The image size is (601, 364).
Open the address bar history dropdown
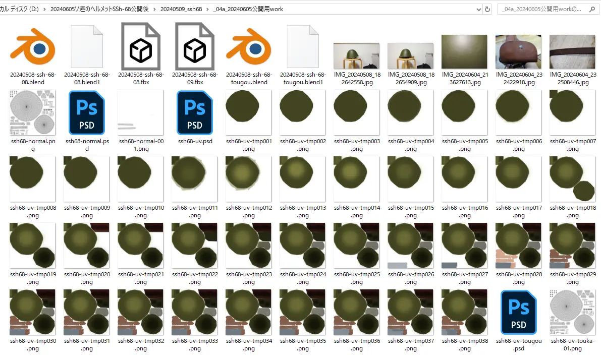coord(478,9)
